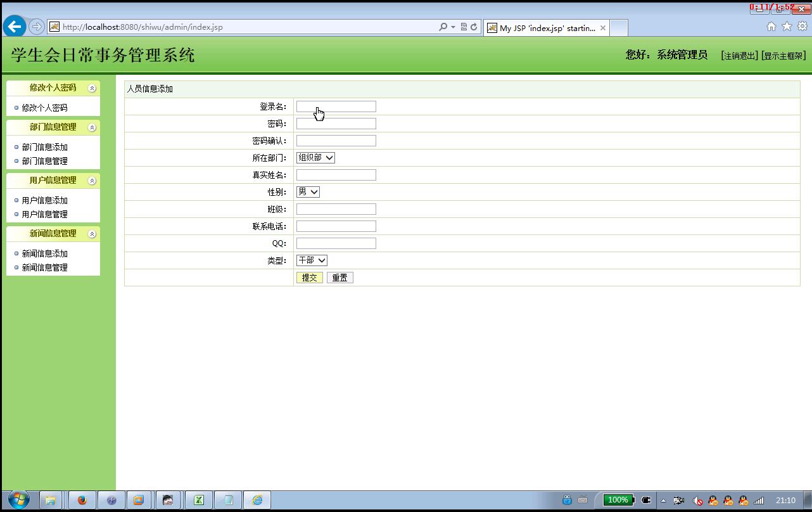Open the 部门信息添加 sidebar link
Screen dimensions: 812x512
pyautogui.click(x=44, y=147)
